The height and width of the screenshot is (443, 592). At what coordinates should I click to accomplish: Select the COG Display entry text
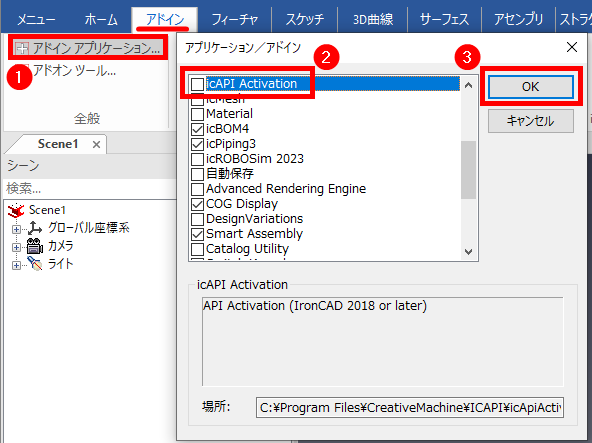coord(242,204)
